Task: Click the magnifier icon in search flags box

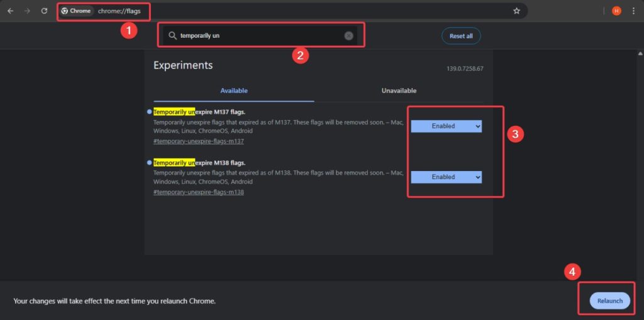Action: [x=172, y=36]
